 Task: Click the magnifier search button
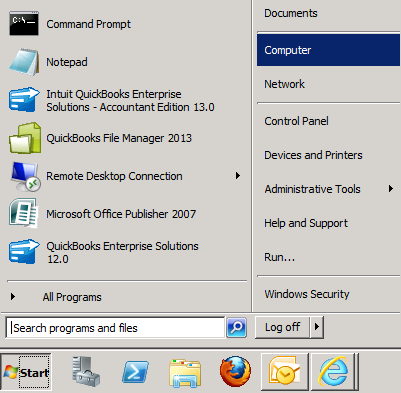coord(236,328)
